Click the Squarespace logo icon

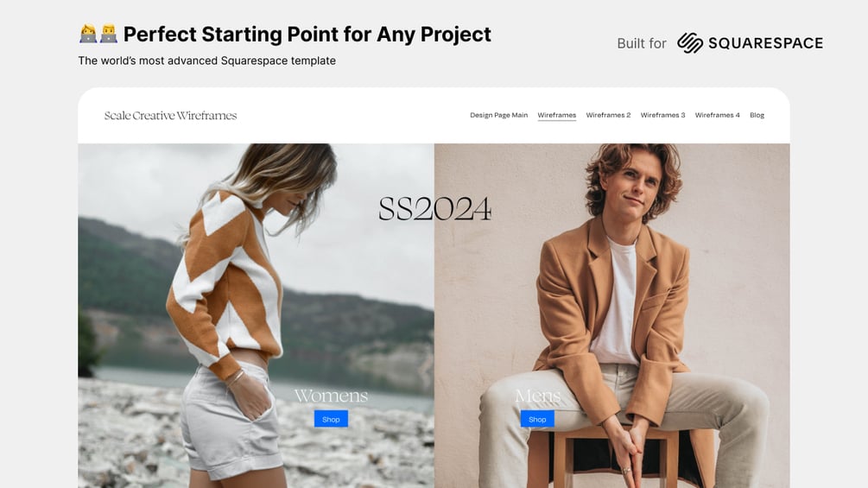(x=690, y=42)
